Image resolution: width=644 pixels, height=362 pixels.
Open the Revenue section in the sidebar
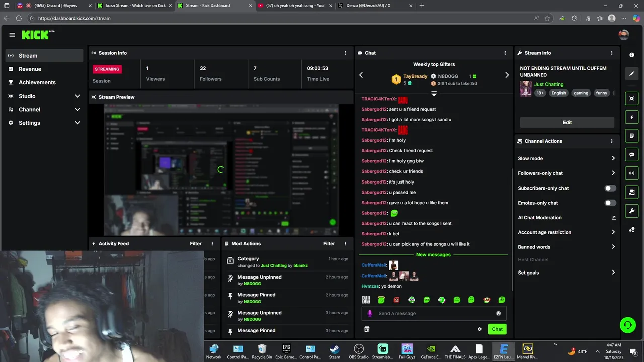click(x=44, y=69)
